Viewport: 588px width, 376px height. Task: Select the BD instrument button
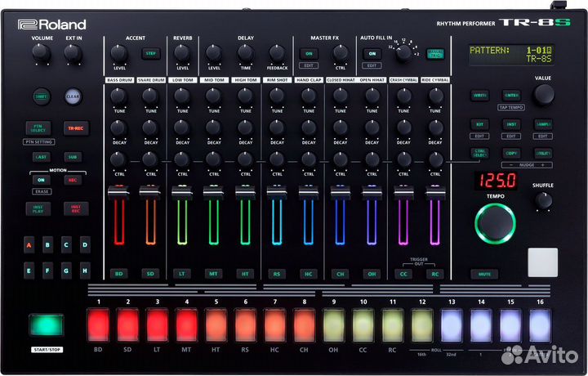click(119, 274)
